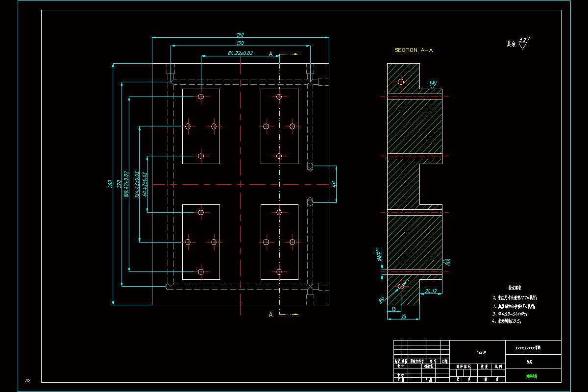Screen dimensions: 588x392
Task: Click the 其余 label beside roughness symbol
Action: point(512,44)
